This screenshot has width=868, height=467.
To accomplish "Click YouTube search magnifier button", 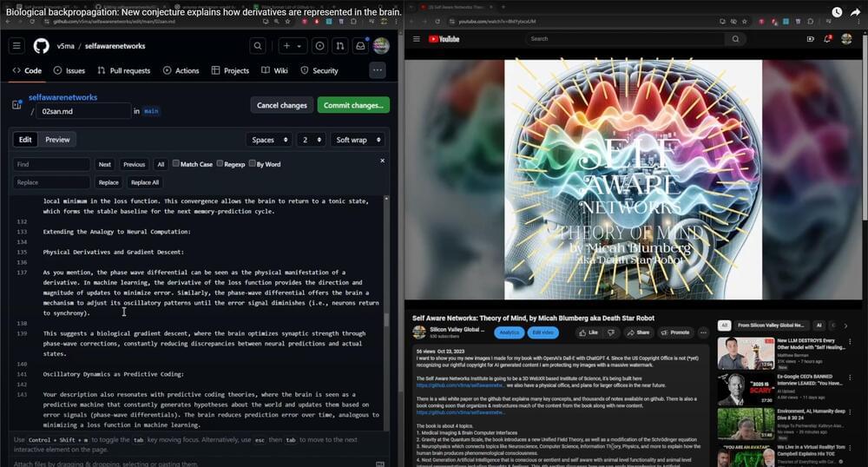I will pyautogui.click(x=736, y=39).
